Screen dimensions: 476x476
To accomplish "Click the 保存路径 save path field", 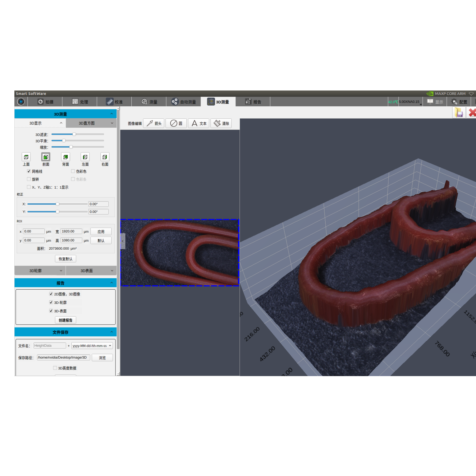I will [x=63, y=357].
